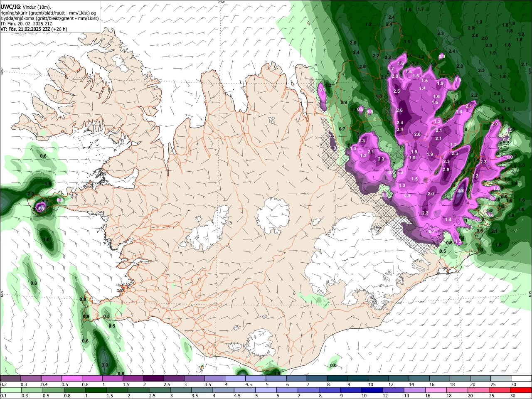Click the 1.5–2 purple swatch in top legend row
Viewport: 532px width, 399px height.
[133, 378]
